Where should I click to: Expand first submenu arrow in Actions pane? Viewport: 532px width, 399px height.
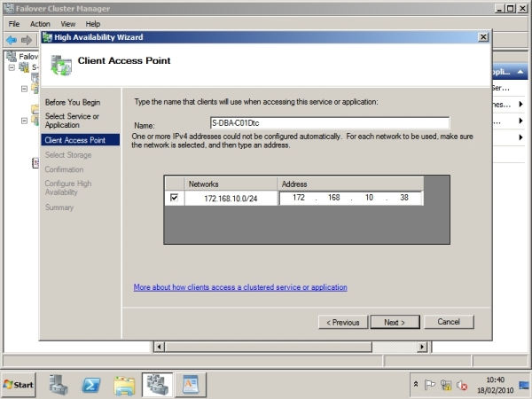521,104
